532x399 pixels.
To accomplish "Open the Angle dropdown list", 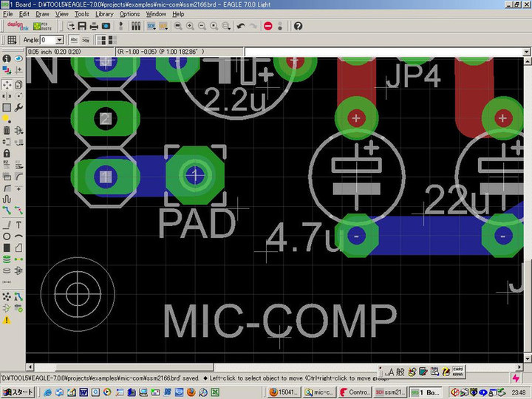I will 60,40.
